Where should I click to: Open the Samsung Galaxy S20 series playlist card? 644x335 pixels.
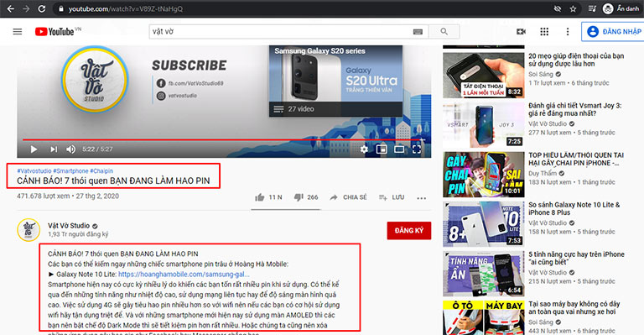(x=335, y=81)
